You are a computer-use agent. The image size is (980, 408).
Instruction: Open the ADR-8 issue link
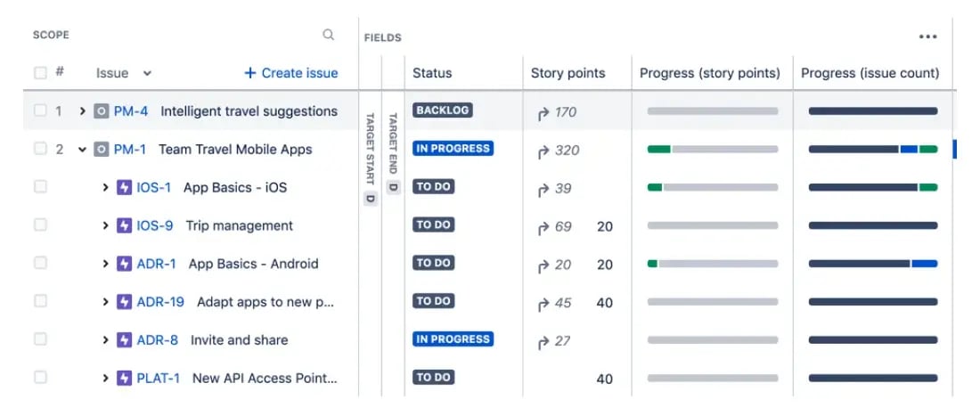(x=157, y=340)
